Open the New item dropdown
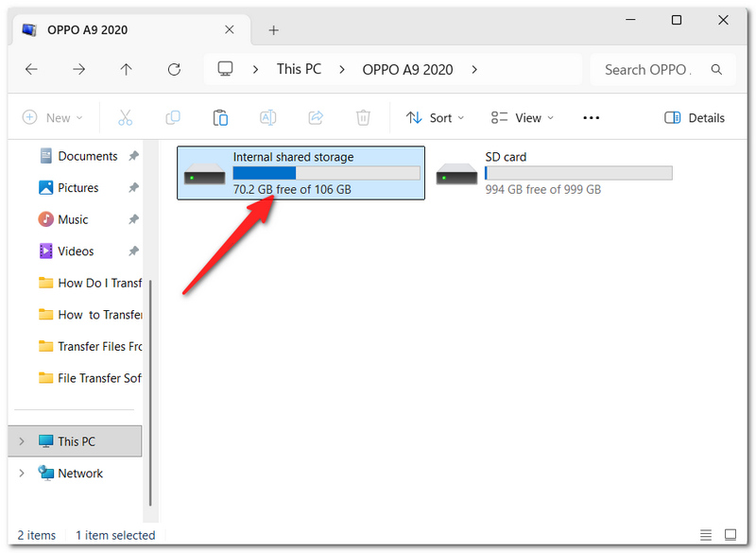Viewport: 756px width, 553px height. coord(53,117)
